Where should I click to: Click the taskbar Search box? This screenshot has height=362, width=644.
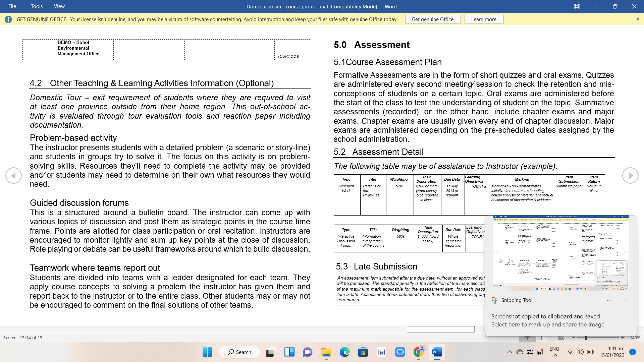pos(239,352)
